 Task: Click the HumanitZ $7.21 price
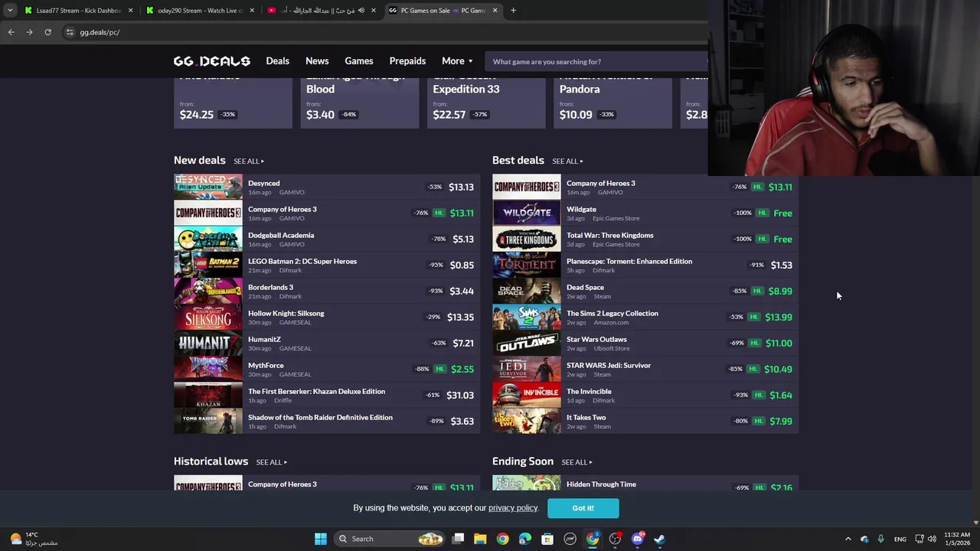pos(463,343)
